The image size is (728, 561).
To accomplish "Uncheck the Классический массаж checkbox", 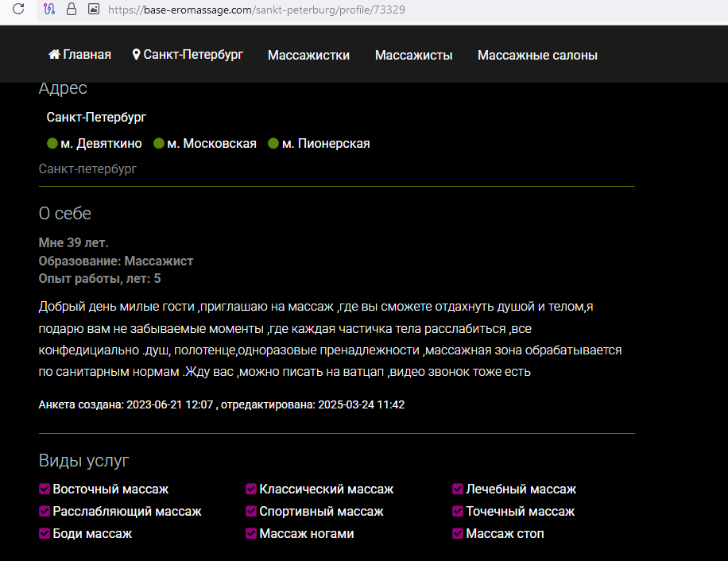I will 251,489.
